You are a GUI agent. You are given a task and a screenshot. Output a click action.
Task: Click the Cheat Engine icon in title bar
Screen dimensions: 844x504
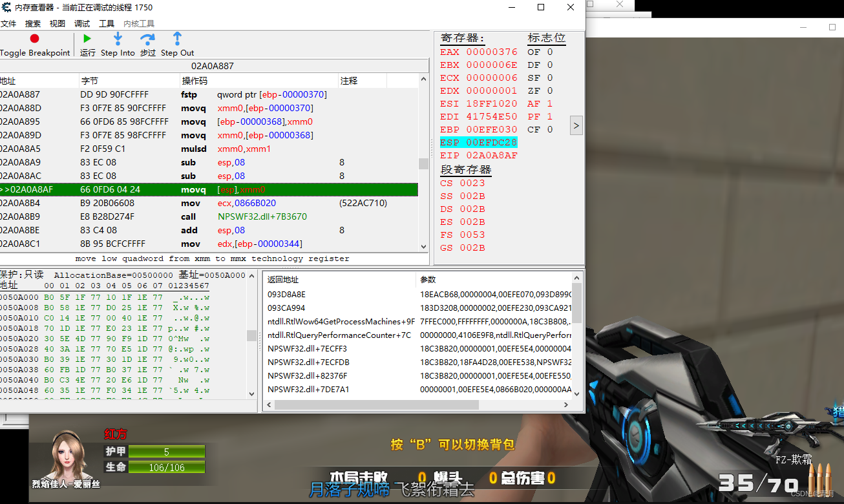coord(5,7)
